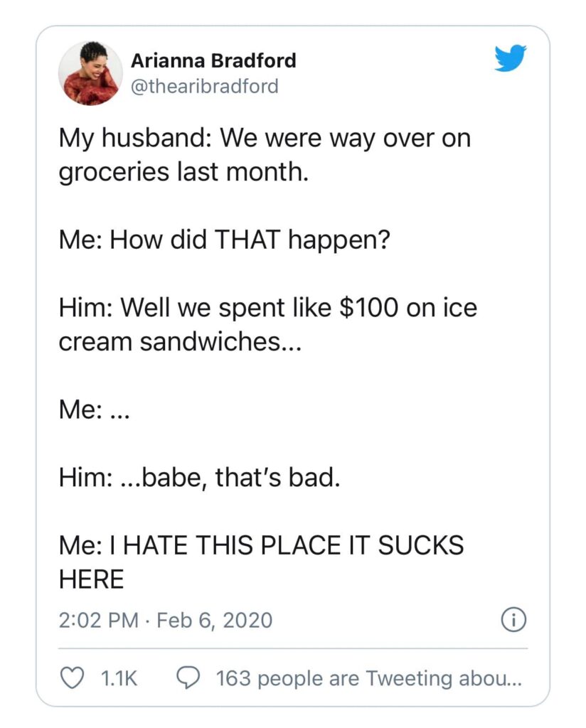Open the tweet info icon
The image size is (586, 728).
click(x=513, y=620)
